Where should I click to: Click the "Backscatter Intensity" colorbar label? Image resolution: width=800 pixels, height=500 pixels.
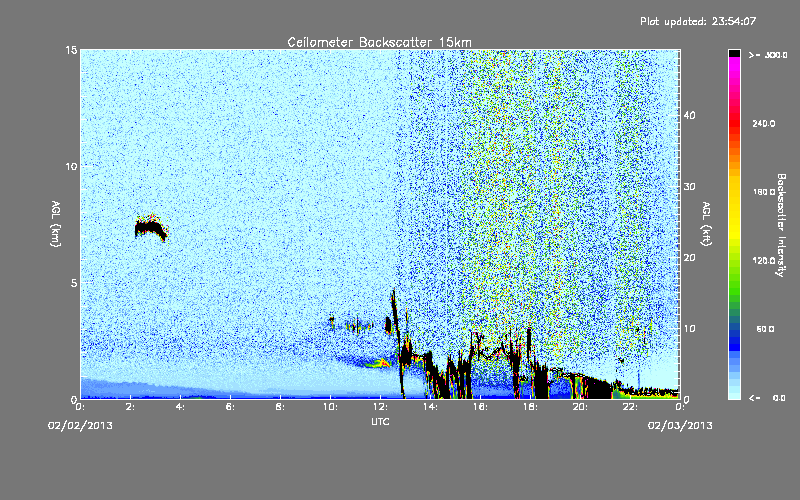(781, 225)
